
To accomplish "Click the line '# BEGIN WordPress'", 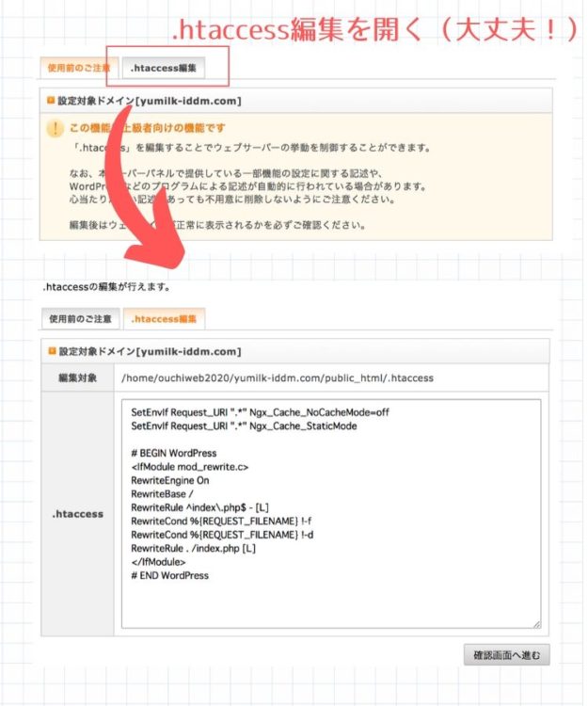I will pyautogui.click(x=174, y=453).
